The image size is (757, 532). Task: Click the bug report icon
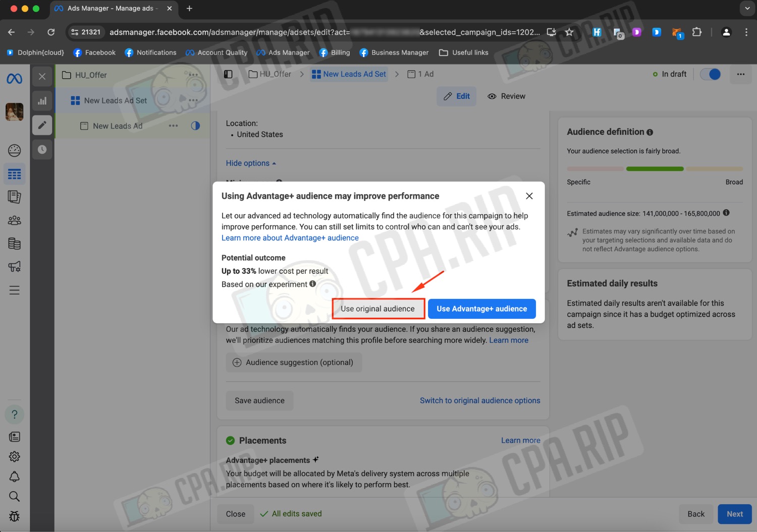point(14,516)
